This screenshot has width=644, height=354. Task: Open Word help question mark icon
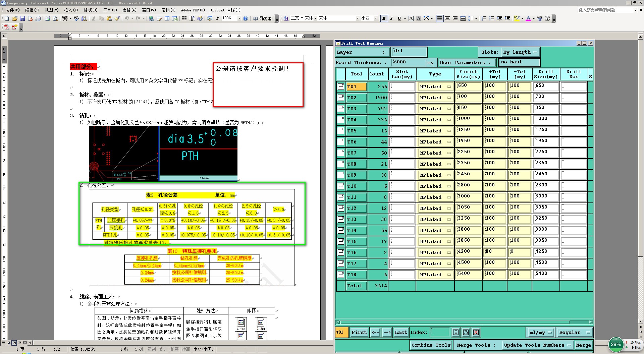pyautogui.click(x=246, y=18)
